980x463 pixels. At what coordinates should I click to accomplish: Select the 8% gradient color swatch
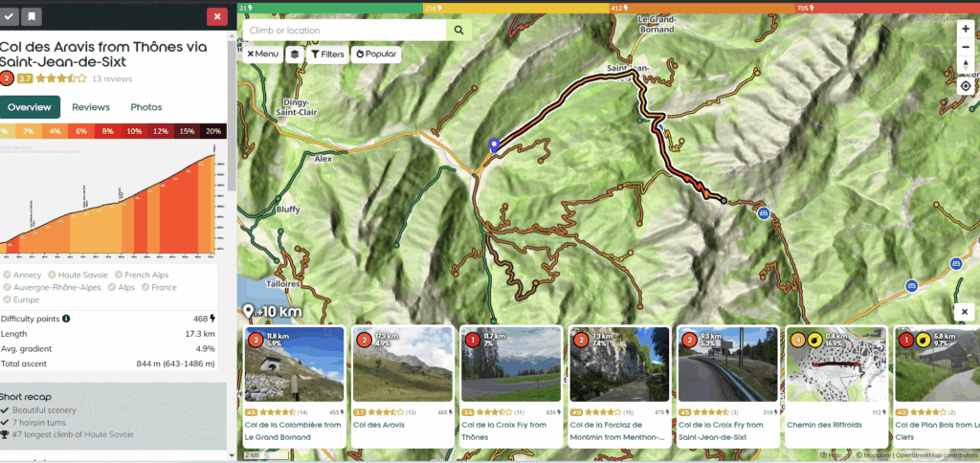107,131
